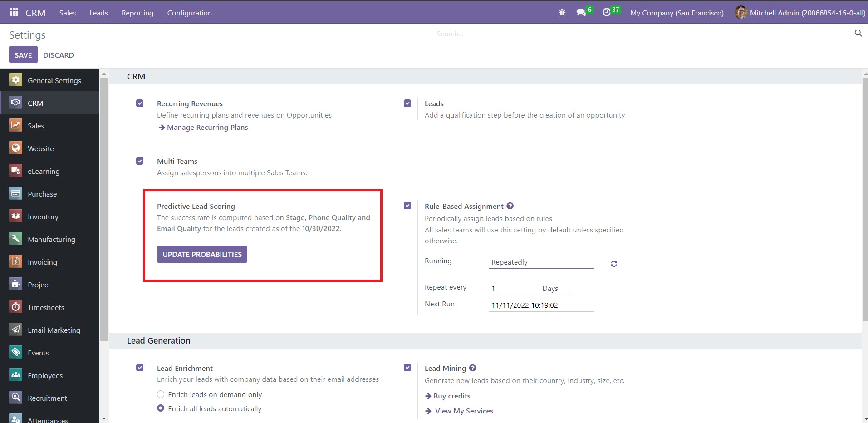The image size is (868, 423).
Task: Toggle the Recurring Revenues checkbox
Action: click(x=140, y=103)
